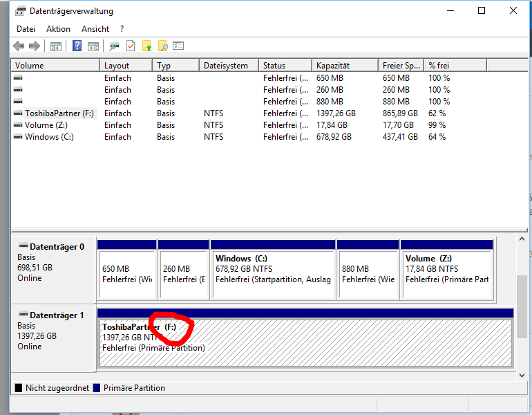Sort by the Volume column header
Viewport: 532px width, 415px height.
56,65
